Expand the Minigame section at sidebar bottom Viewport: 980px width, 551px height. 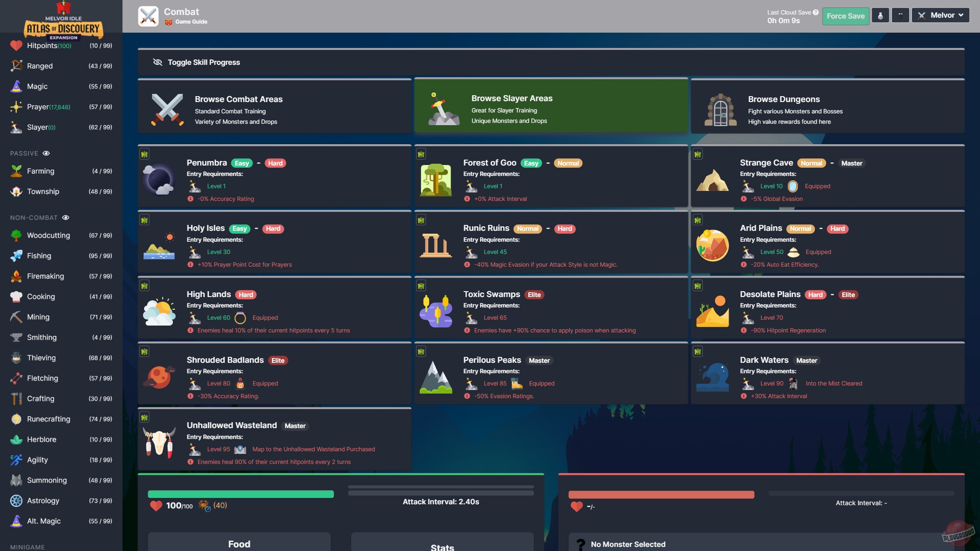coord(28,546)
